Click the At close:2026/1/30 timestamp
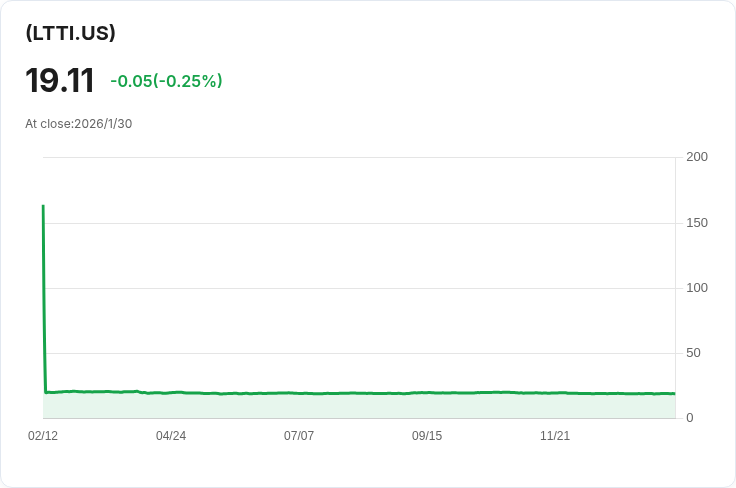Image resolution: width=736 pixels, height=488 pixels. coord(78,124)
